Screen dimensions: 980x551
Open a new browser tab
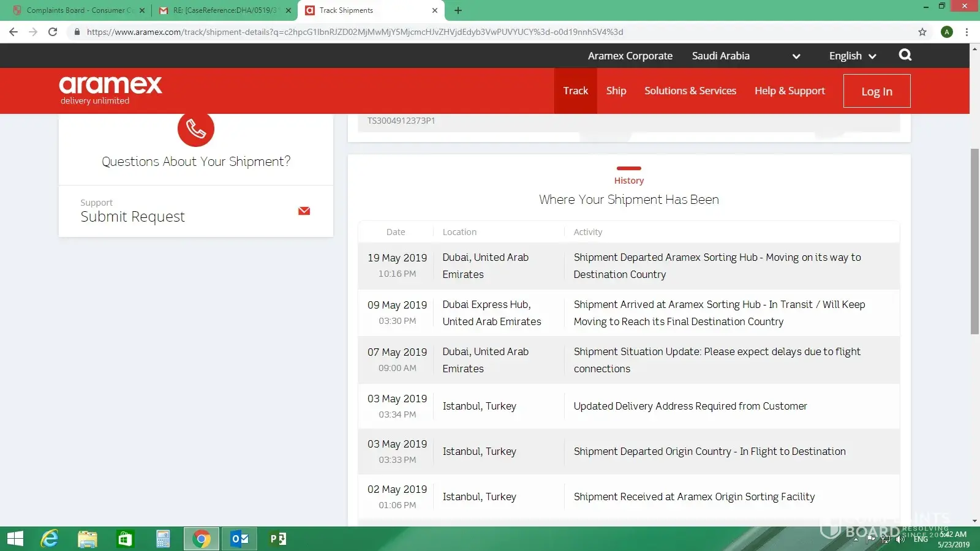tap(458, 10)
